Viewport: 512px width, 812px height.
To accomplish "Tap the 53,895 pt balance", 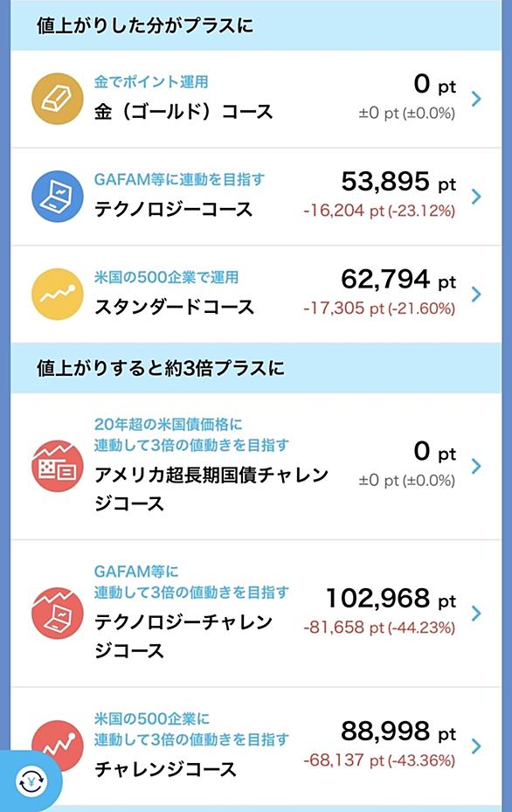I will click(x=398, y=182).
